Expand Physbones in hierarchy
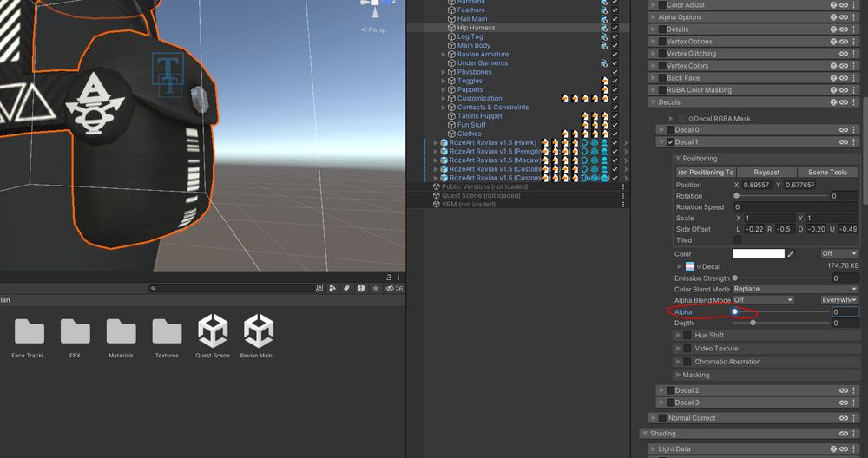The height and width of the screenshot is (458, 868). coord(443,72)
